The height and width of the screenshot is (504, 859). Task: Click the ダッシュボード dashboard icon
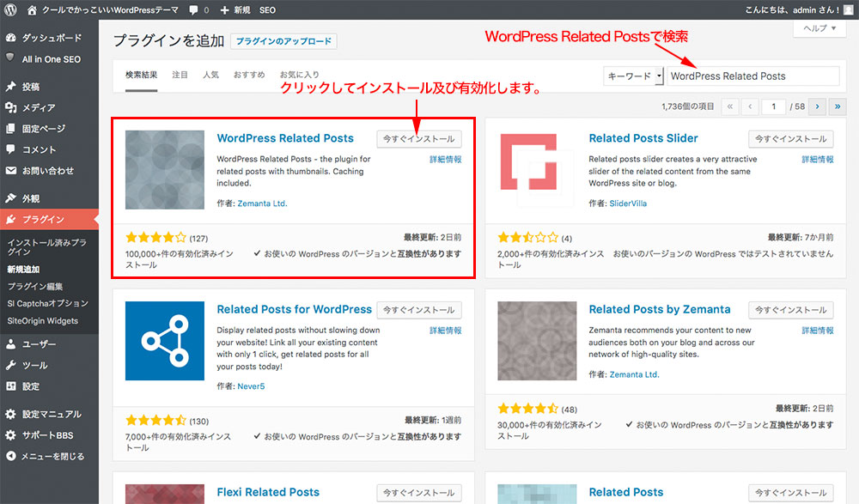click(x=10, y=38)
